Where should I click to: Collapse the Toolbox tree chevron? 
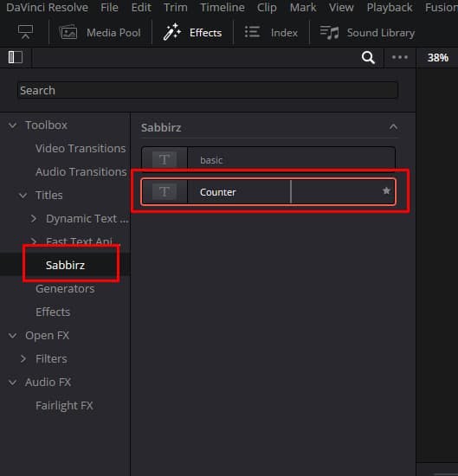pos(12,125)
